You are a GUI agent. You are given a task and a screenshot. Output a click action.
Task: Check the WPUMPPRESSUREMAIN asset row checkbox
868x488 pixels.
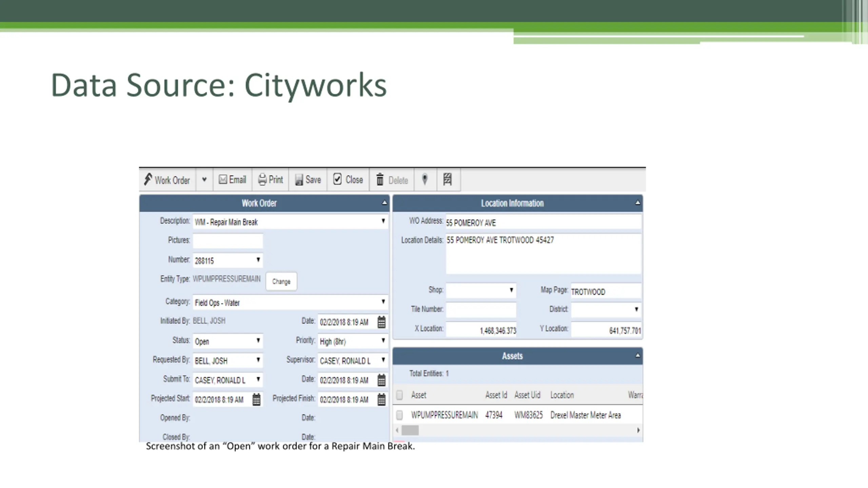(399, 415)
